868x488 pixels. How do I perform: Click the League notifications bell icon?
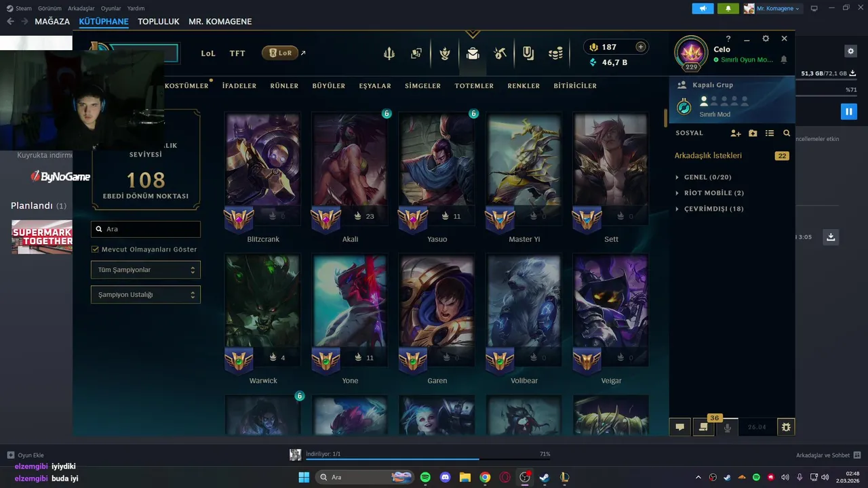tap(784, 60)
